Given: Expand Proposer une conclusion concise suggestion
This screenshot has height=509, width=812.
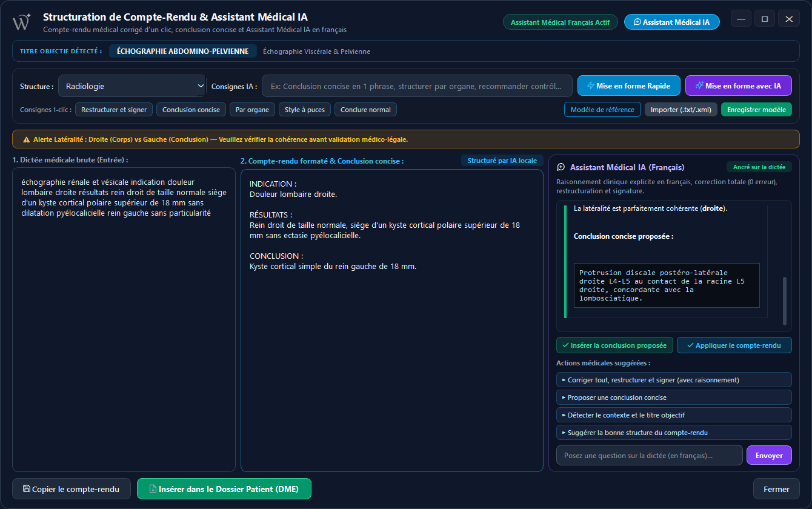Looking at the screenshot, I should [x=674, y=398].
